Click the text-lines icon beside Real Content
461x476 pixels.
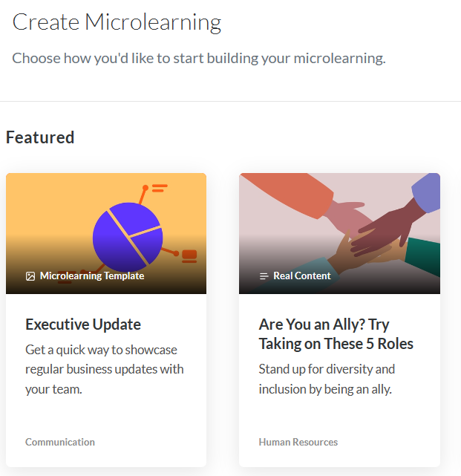pyautogui.click(x=264, y=276)
